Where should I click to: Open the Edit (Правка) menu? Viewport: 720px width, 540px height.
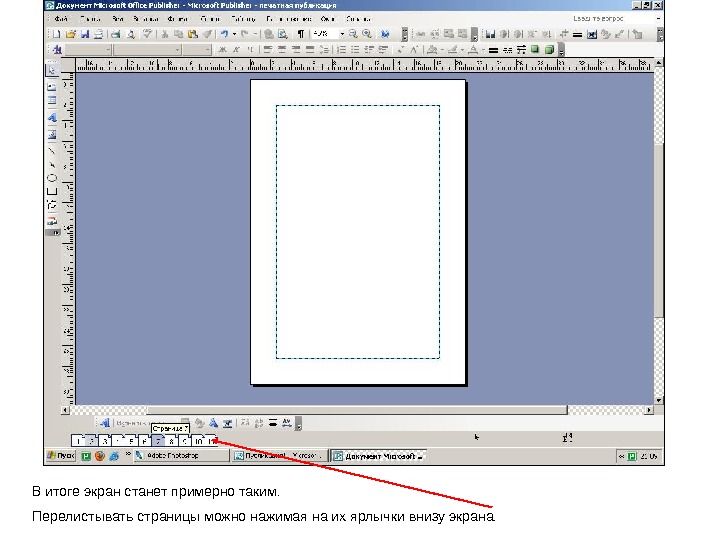coord(90,19)
